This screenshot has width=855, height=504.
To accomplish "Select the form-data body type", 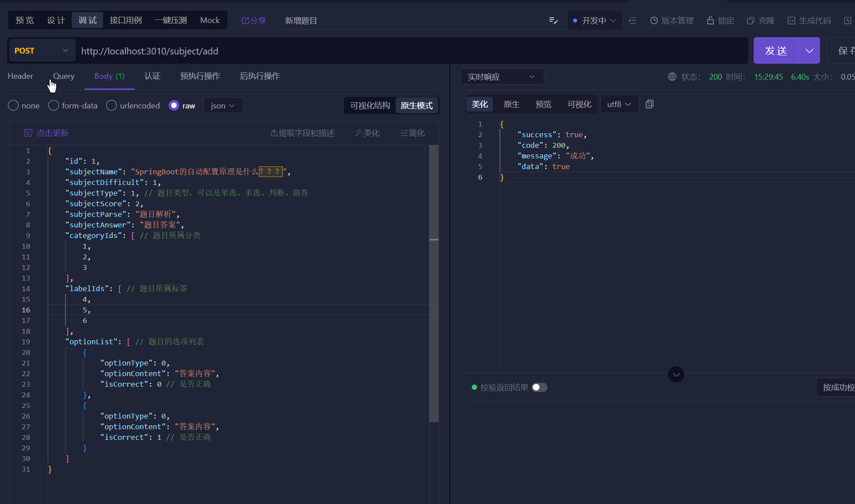I will tap(73, 105).
